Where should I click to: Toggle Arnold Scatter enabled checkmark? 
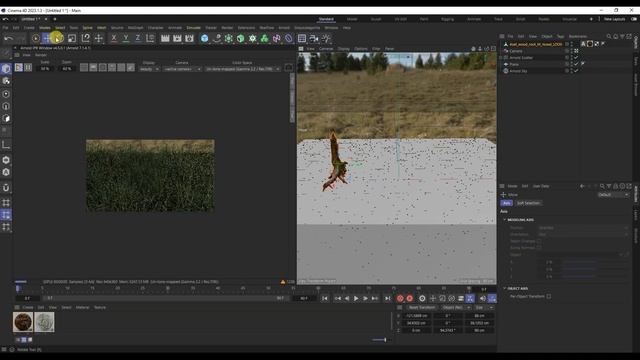coord(576,58)
